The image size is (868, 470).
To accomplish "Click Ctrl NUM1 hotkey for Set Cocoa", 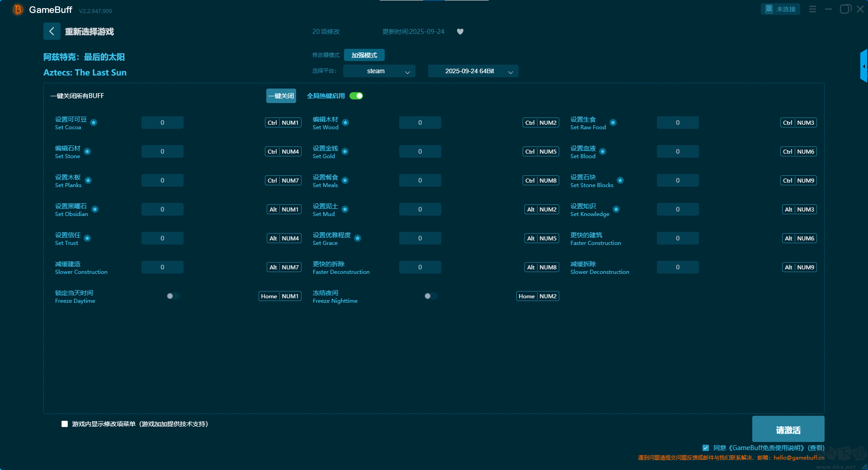I will pyautogui.click(x=283, y=122).
